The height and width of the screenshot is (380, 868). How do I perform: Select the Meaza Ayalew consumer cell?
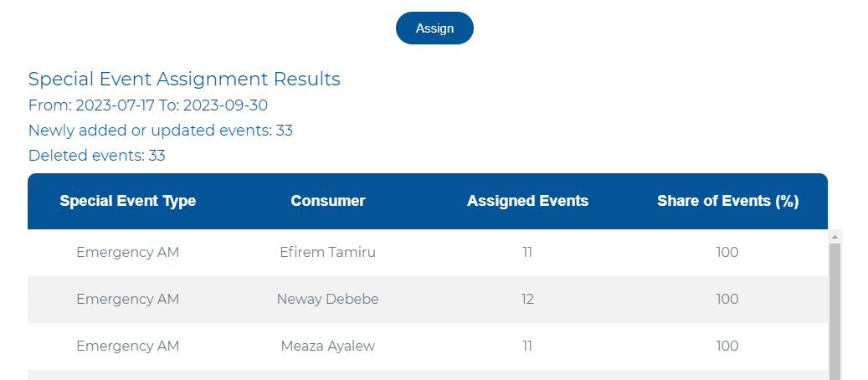coord(328,347)
